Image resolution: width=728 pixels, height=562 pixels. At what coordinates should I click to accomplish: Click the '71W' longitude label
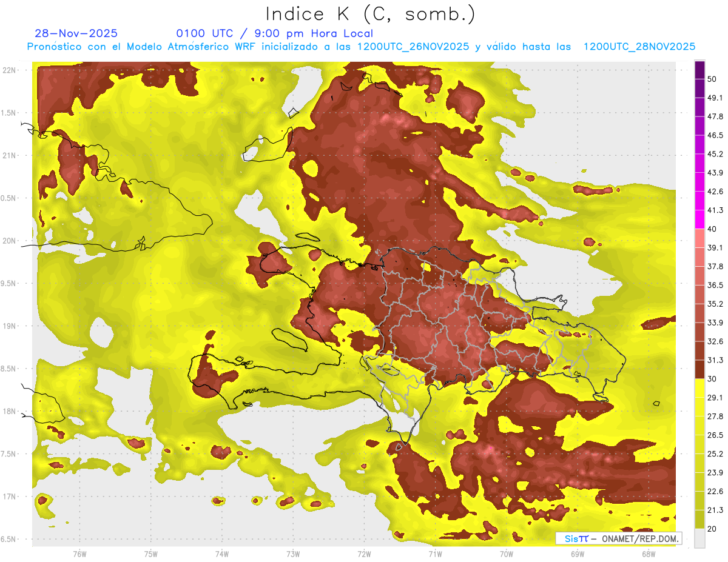(435, 554)
